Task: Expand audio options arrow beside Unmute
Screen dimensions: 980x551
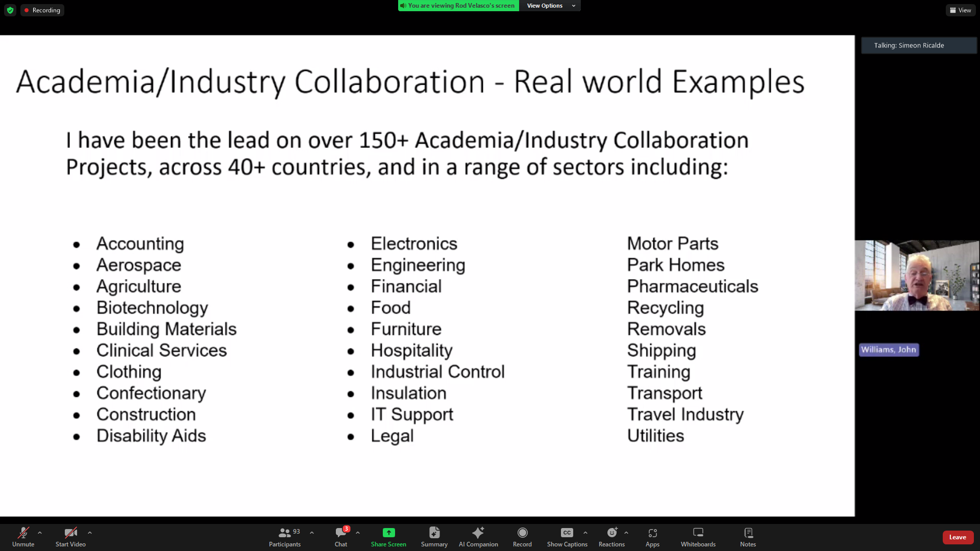Action: click(x=40, y=533)
